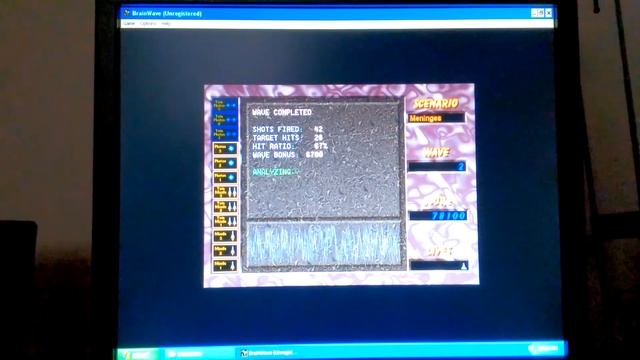
Task: Click the remaining ship icon under Lives
Action: [x=464, y=267]
